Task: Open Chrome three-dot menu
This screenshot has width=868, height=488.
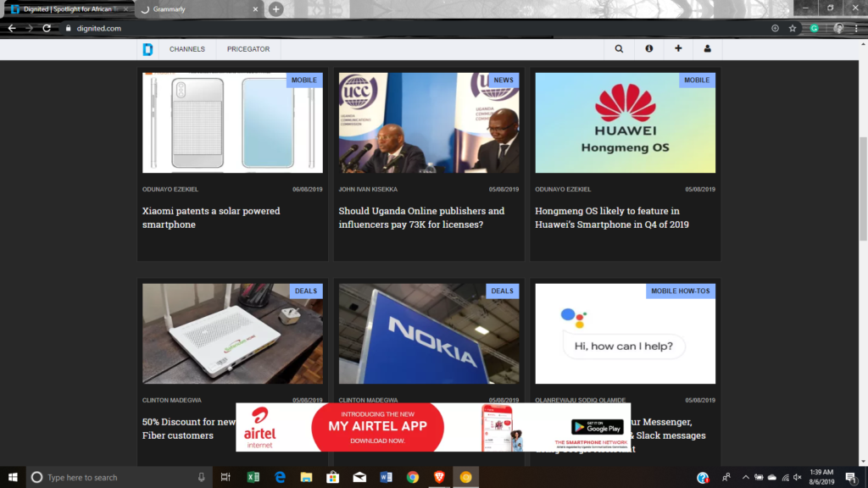Action: (856, 28)
